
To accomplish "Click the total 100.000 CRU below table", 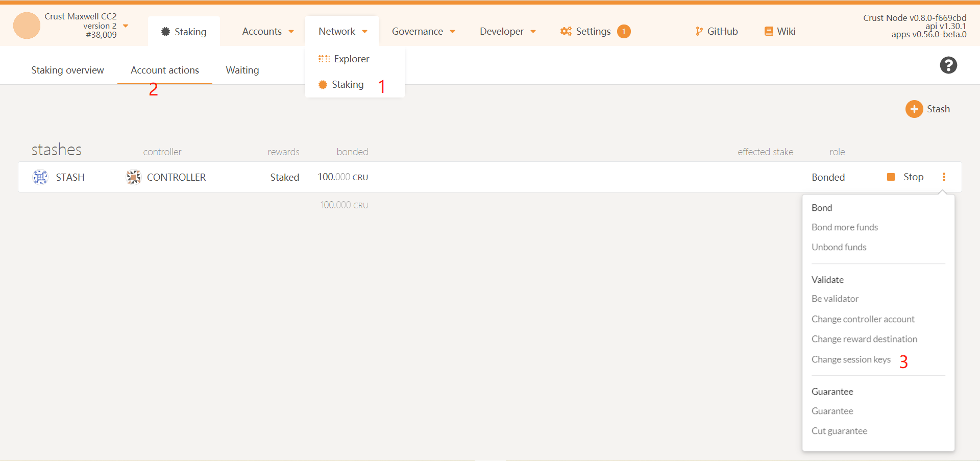I will coord(344,205).
